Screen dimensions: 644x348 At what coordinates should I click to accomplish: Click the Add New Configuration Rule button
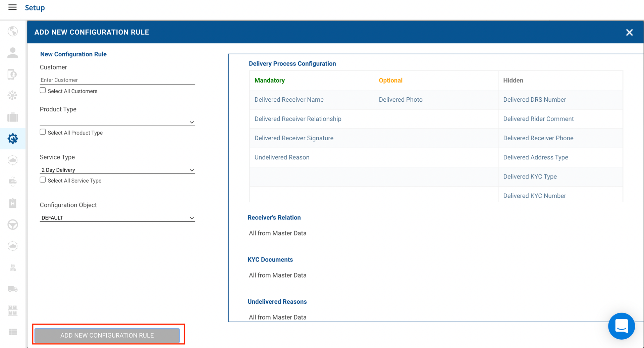coord(107,335)
